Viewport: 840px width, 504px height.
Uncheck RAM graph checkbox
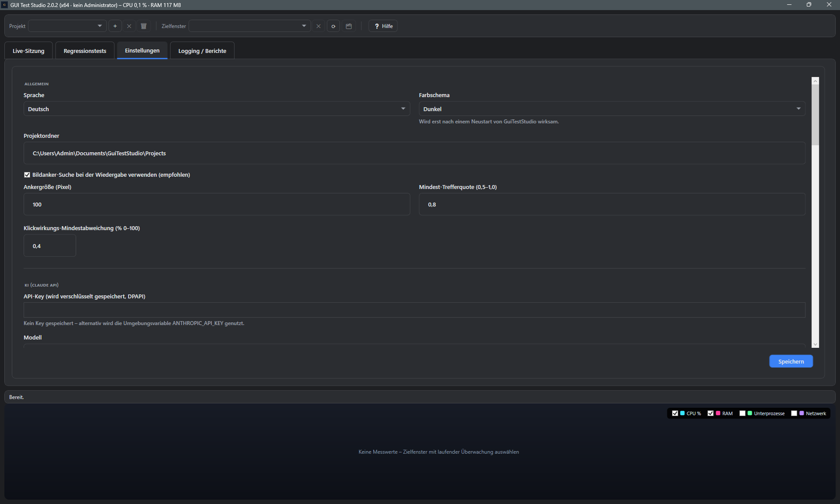710,413
